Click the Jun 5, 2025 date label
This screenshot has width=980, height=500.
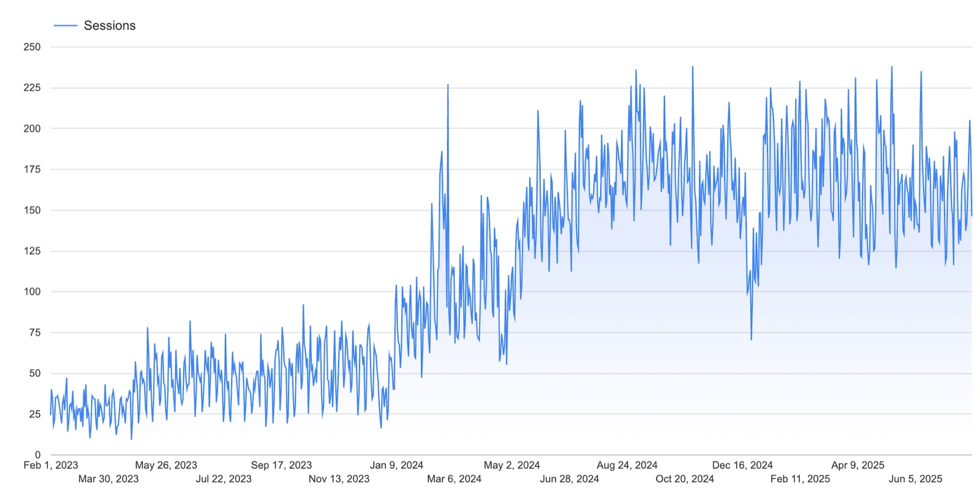point(915,479)
